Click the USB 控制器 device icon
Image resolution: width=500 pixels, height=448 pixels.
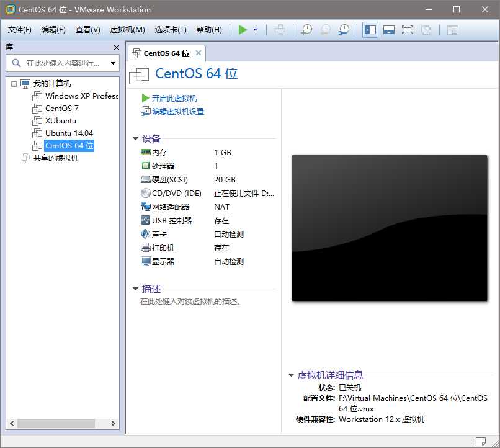145,220
